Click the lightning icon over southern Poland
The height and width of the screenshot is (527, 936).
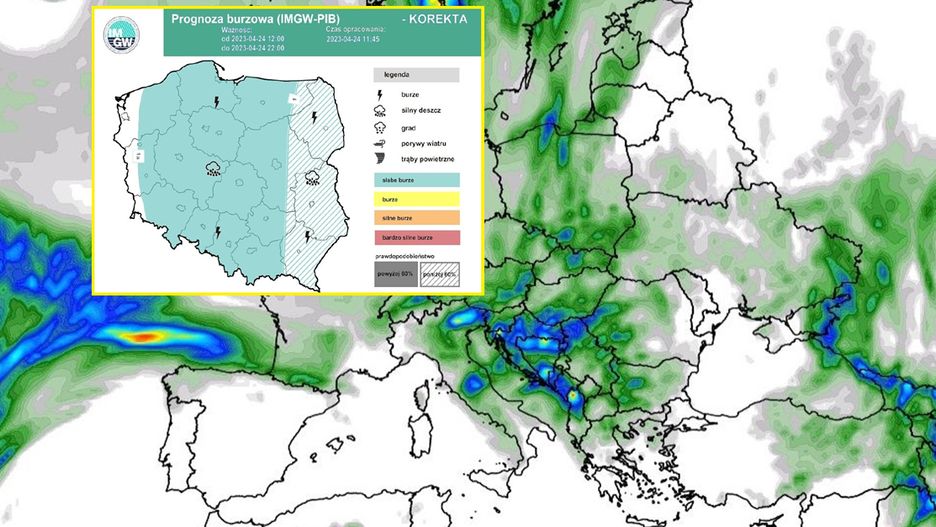pyautogui.click(x=218, y=232)
